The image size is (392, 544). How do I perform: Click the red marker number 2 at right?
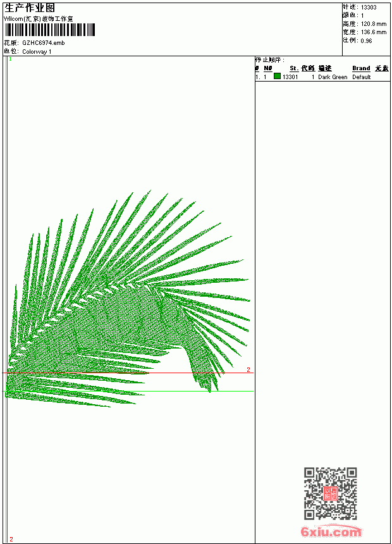coord(248,369)
